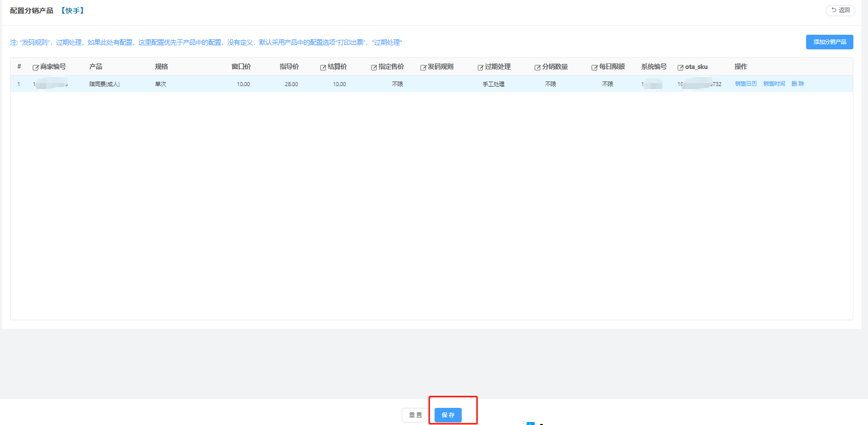Click edit icon beside 每日限额 header
The image size is (868, 425).
(x=594, y=67)
